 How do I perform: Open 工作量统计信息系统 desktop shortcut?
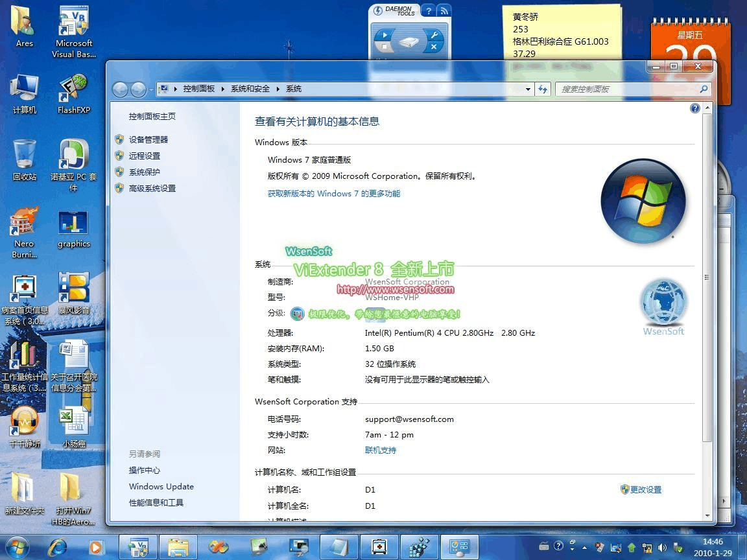(24, 367)
